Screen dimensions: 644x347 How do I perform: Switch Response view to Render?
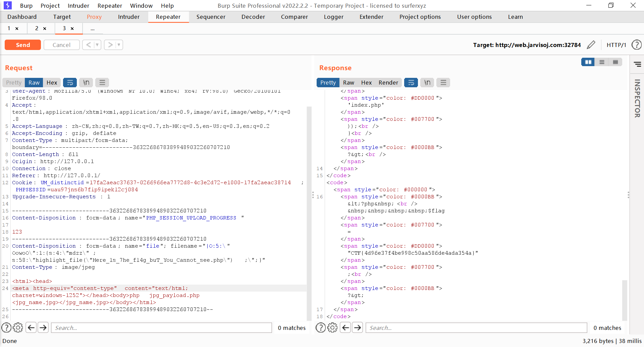click(x=388, y=83)
